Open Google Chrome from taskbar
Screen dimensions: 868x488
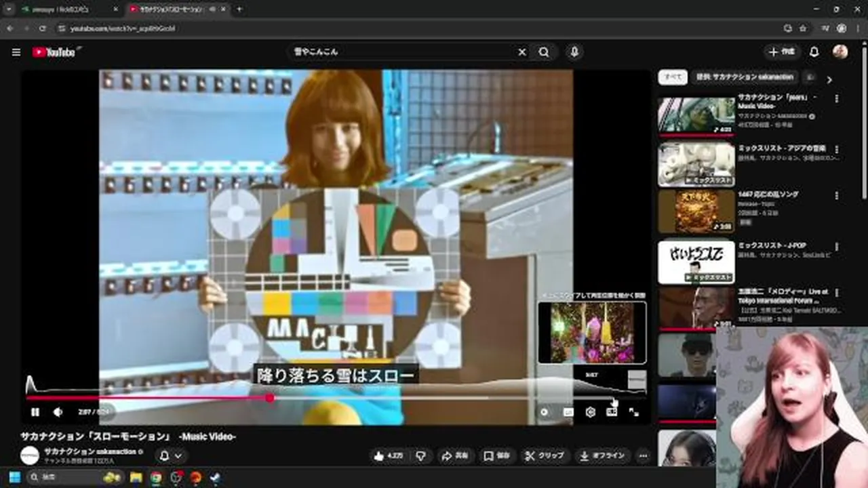(156, 477)
